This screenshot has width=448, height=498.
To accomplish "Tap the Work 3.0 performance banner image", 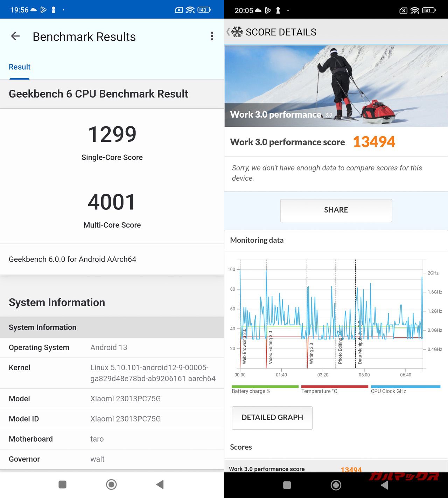I will (336, 86).
